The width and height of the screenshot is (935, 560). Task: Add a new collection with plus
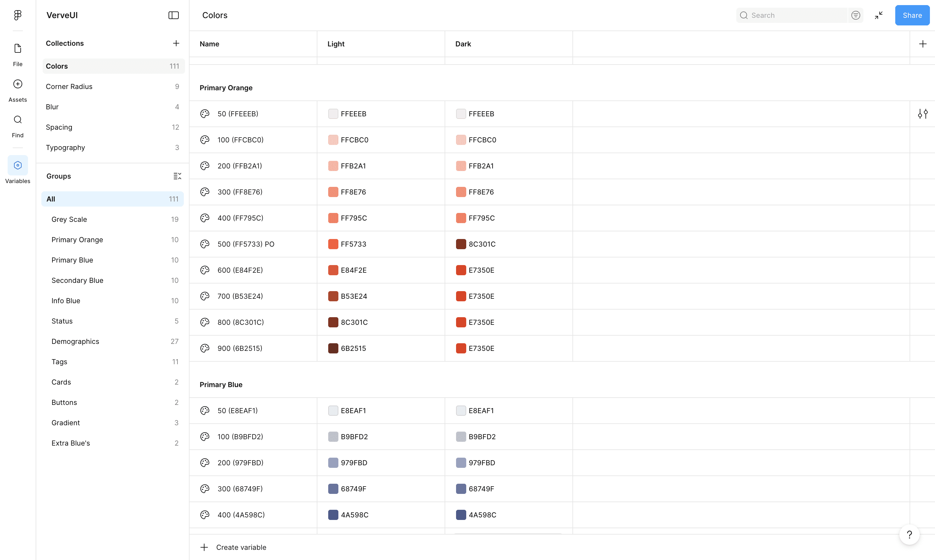coord(176,43)
